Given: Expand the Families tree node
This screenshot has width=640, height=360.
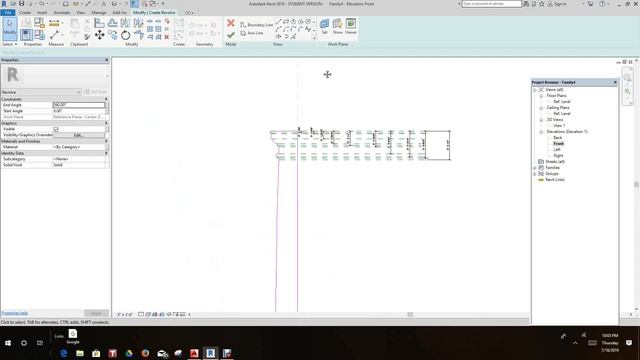Looking at the screenshot, I should [535, 168].
